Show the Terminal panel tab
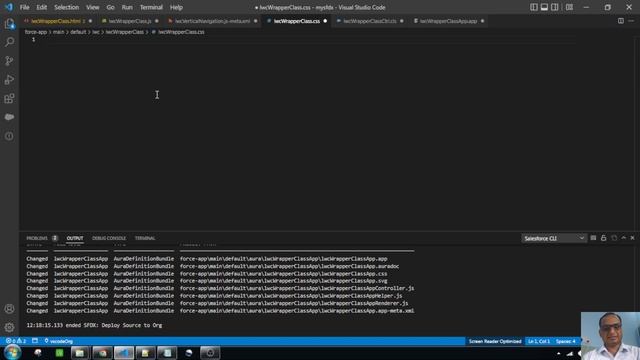The width and height of the screenshot is (640, 360). pos(145,238)
